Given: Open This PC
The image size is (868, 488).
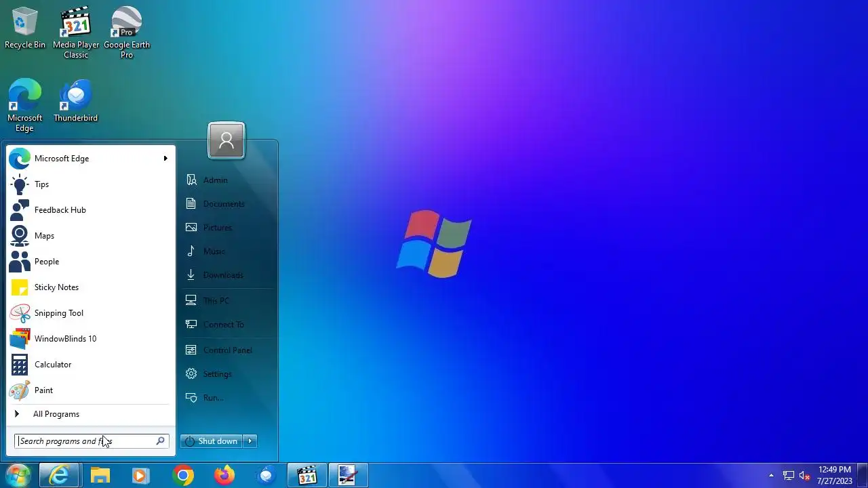Looking at the screenshot, I should pyautogui.click(x=227, y=301).
